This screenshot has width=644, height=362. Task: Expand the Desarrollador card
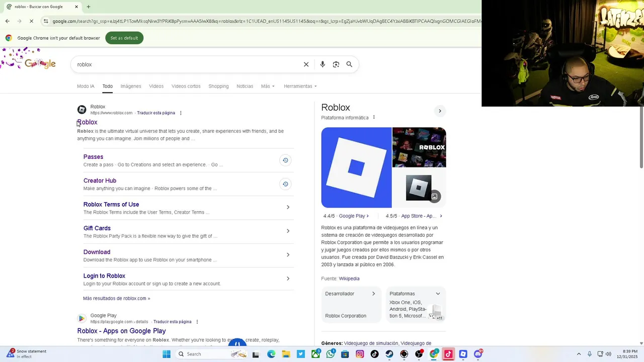tap(351, 304)
